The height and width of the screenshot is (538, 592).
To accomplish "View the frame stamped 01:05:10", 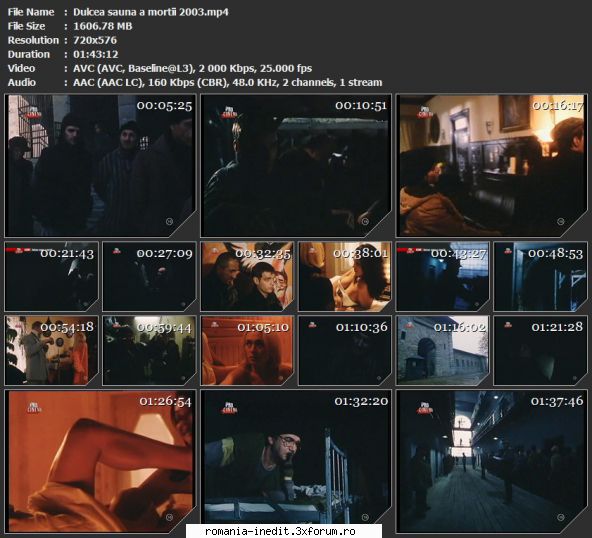I will [x=247, y=350].
